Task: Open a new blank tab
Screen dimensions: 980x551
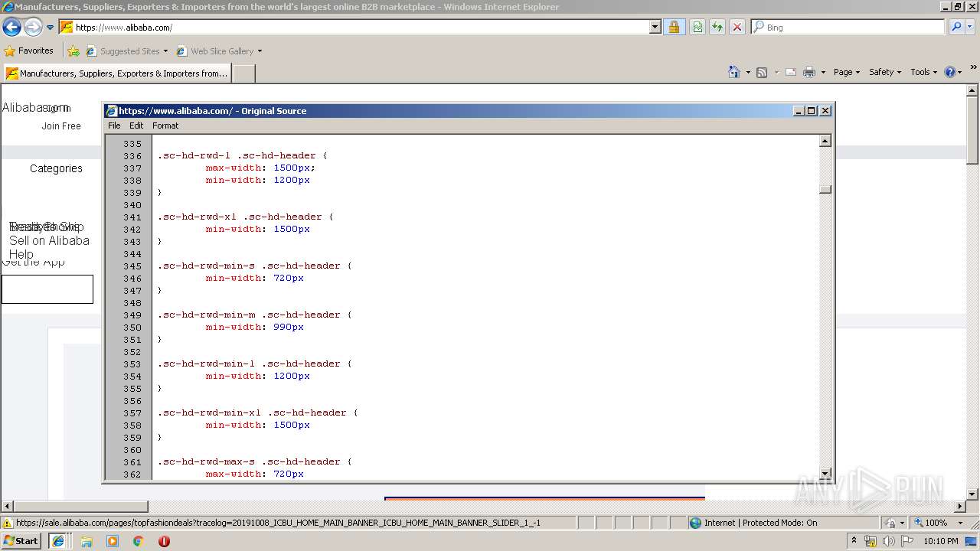Action: pos(243,73)
